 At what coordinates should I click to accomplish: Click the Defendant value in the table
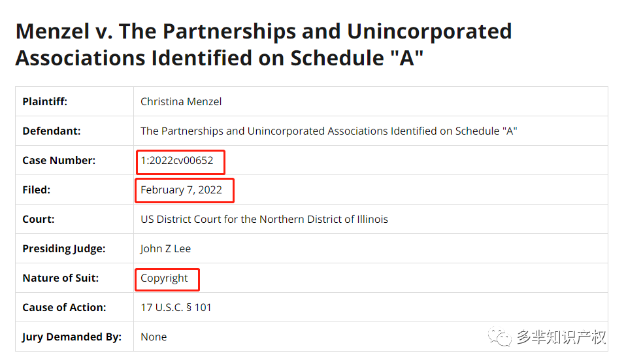pos(329,131)
